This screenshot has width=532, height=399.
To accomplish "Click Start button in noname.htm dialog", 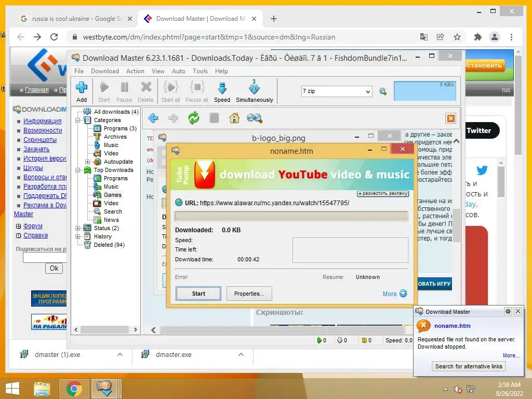I will (x=198, y=294).
